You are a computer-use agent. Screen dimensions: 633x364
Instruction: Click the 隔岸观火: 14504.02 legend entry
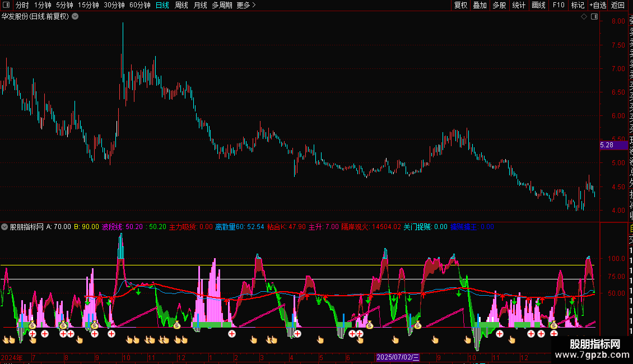(371, 227)
